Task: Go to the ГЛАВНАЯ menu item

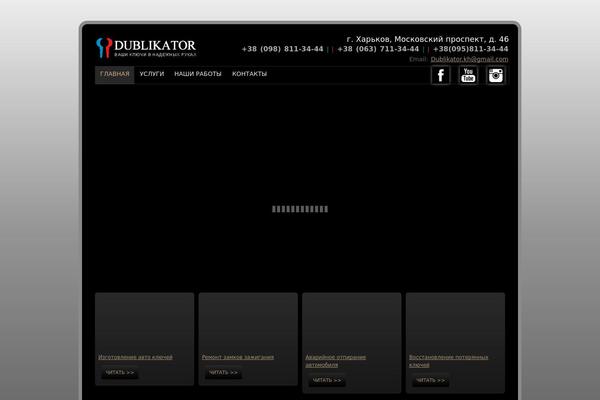Action: (x=114, y=74)
